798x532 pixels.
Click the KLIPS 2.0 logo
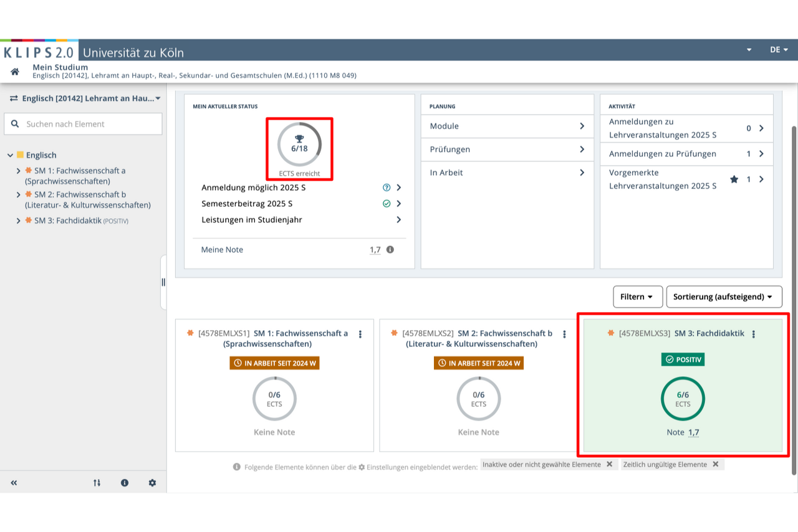tap(39, 52)
